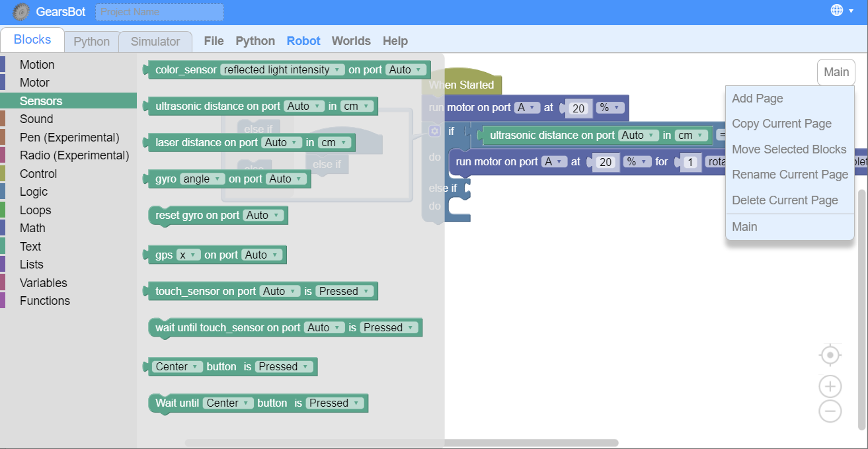Viewport: 868px width, 449px height.
Task: Click the center workspace crosshair icon
Action: (x=830, y=355)
